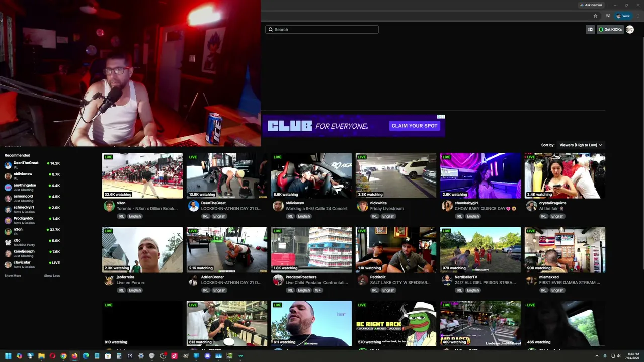Click the jaoferreira channel avatar in the grid
Viewport: 644px width, 362px height.
109,280
